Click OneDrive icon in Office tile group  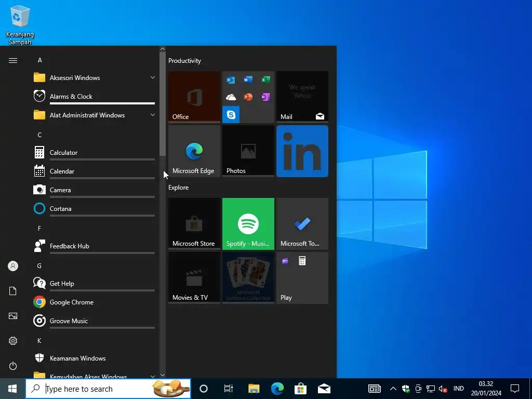pyautogui.click(x=231, y=98)
